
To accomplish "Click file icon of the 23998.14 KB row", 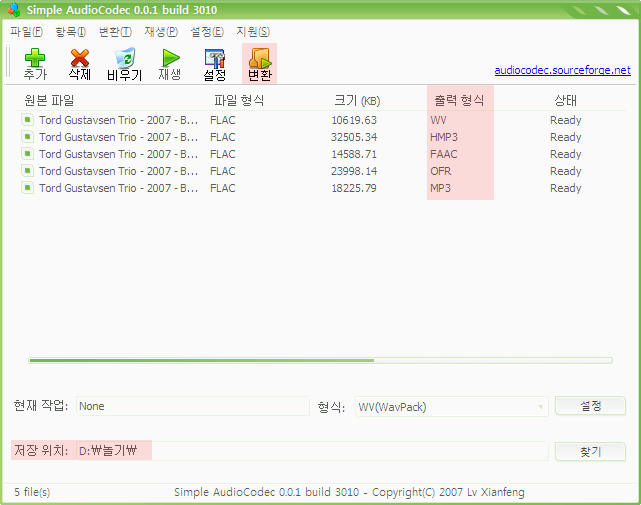I will pos(27,171).
